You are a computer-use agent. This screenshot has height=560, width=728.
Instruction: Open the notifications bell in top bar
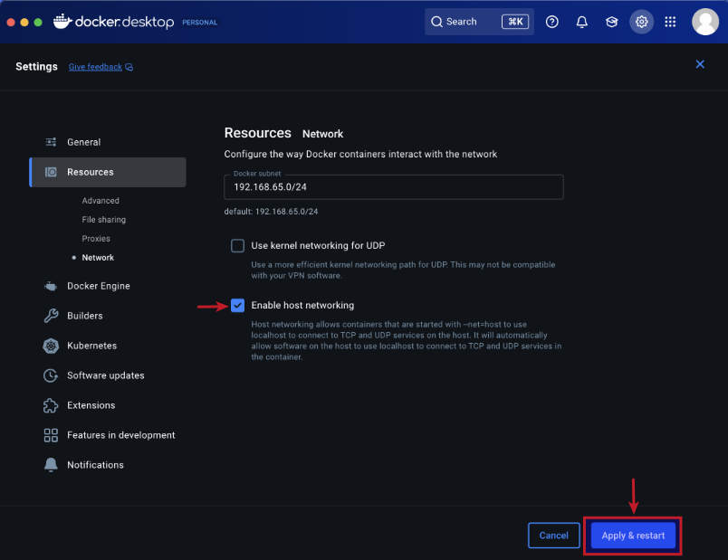(x=581, y=21)
